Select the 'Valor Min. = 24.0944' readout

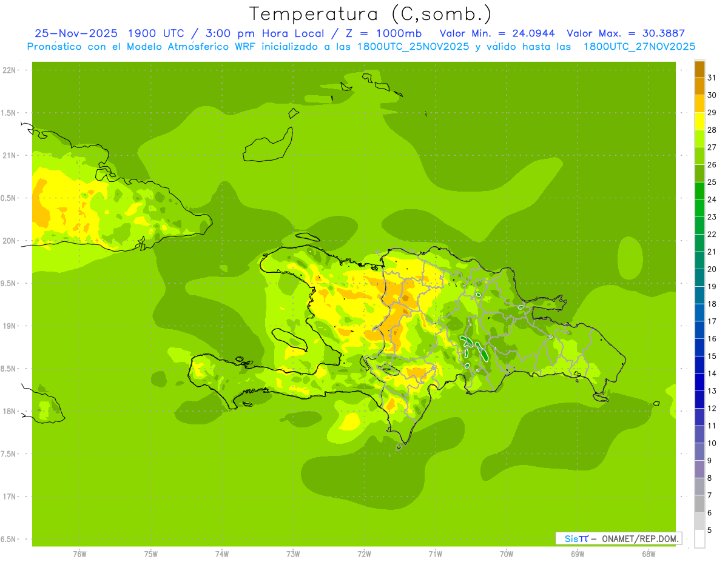coord(497,33)
